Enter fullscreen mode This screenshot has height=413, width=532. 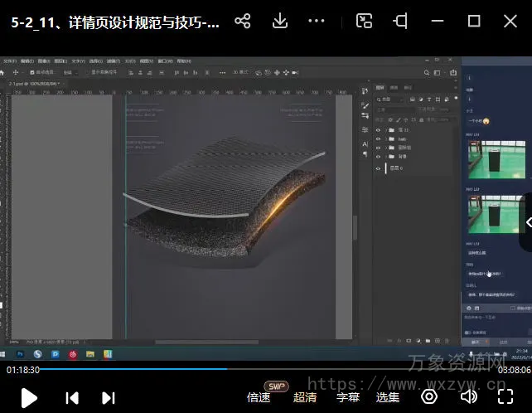505,396
